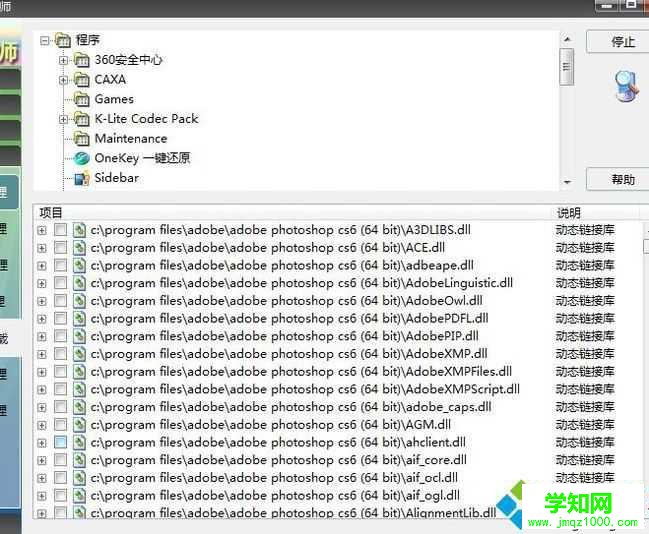Expand the K-Lite Codec Pack node
This screenshot has height=534, width=649.
click(63, 119)
